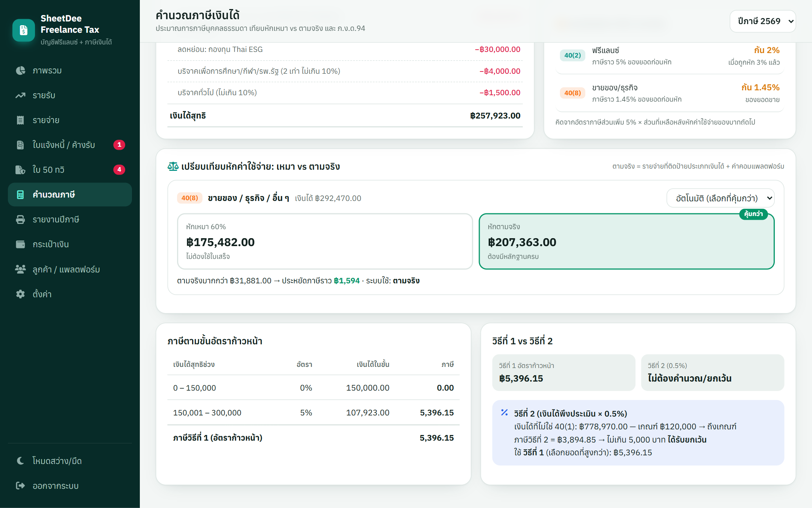Click the 40(2) tag beside ฟรีแลนซ์
Image resolution: width=812 pixels, height=508 pixels.
tap(572, 55)
